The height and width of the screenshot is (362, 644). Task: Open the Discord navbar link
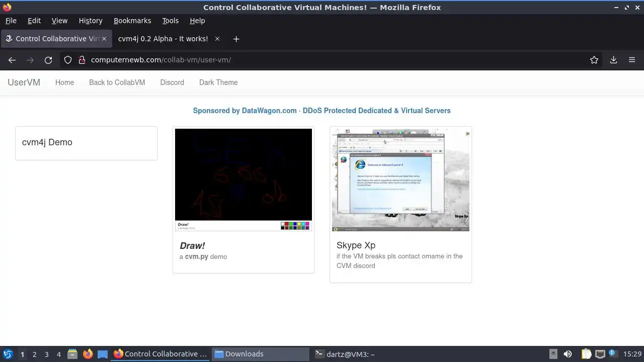tap(172, 82)
